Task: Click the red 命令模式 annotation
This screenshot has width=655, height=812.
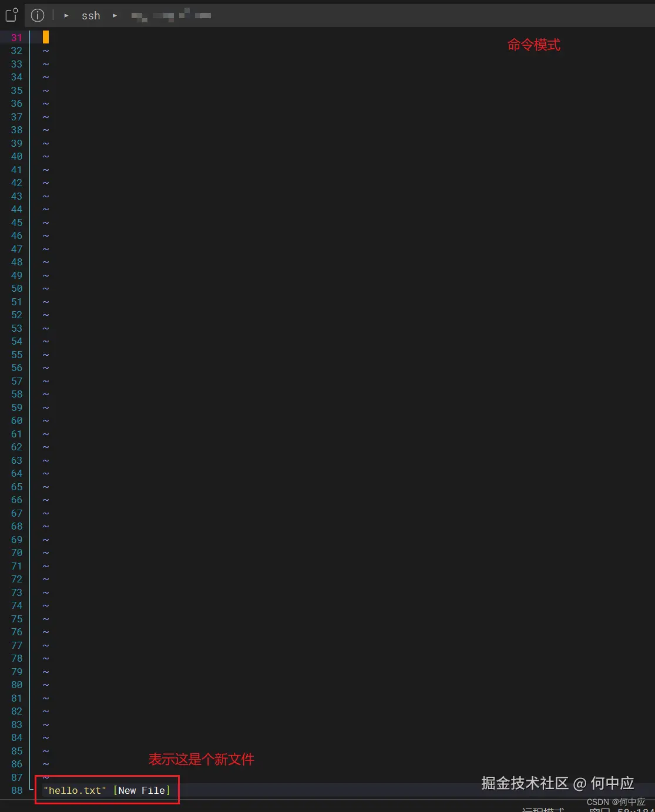Action: 534,45
